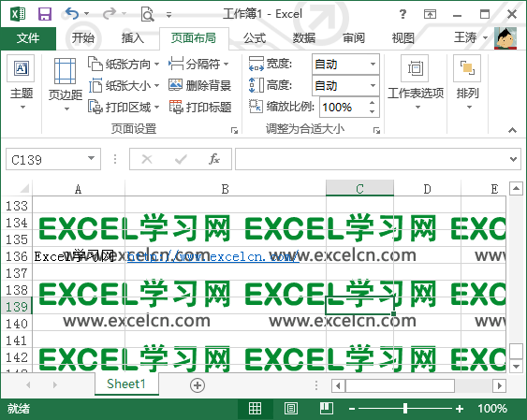527x420 pixels.
Task: Open the 数据 tab
Action: (304, 38)
